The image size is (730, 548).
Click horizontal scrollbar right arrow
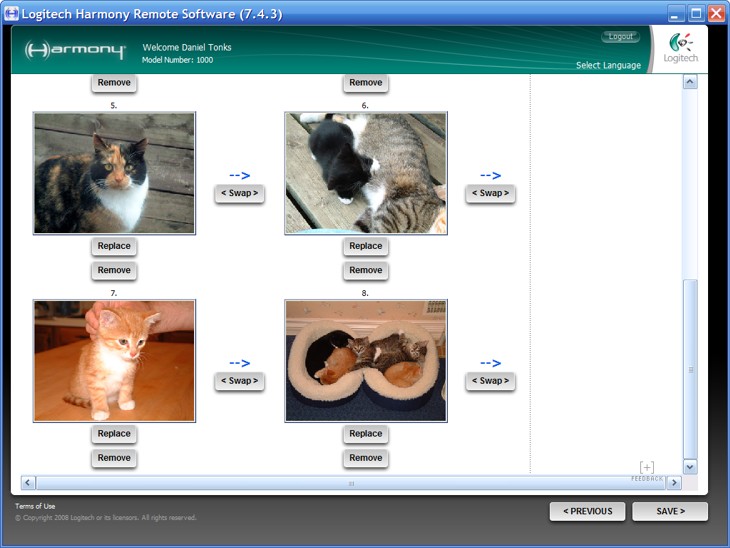674,483
